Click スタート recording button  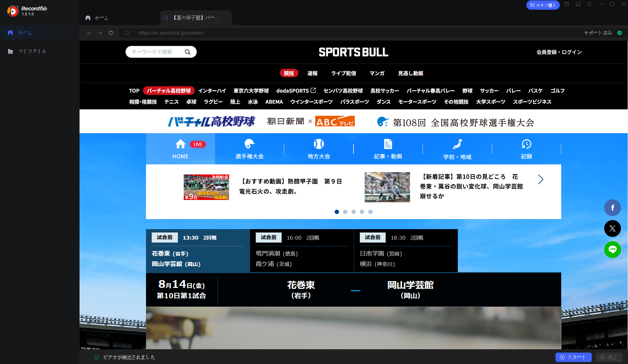pyautogui.click(x=574, y=357)
